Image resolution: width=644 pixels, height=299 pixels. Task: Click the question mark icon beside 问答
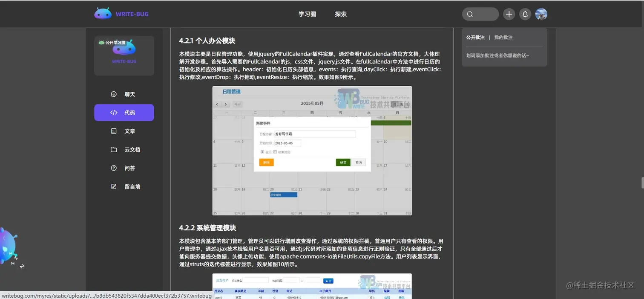tap(114, 168)
